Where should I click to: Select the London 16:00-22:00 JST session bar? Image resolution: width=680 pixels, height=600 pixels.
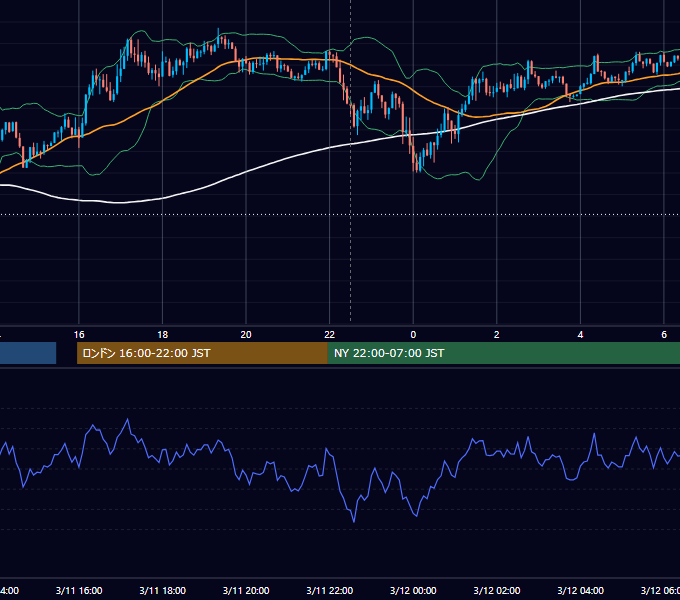tap(202, 353)
